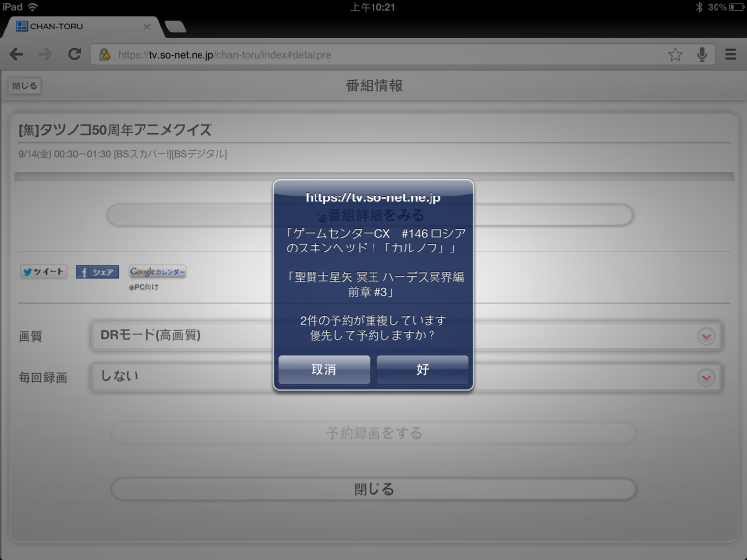Open the browser menu hamburger icon
The height and width of the screenshot is (560, 747).
tap(731, 54)
